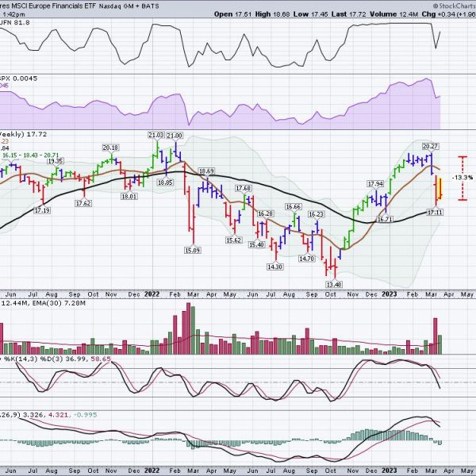The height and width of the screenshot is (476, 476).
Task: Click the 18.85 price label
Action: 165,182
